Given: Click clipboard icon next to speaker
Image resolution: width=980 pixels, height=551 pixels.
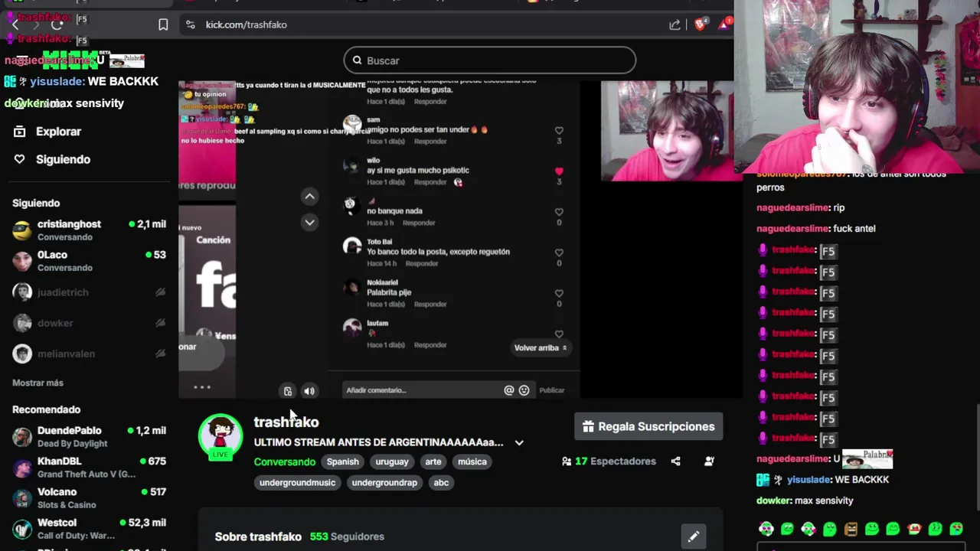Looking at the screenshot, I should point(288,391).
